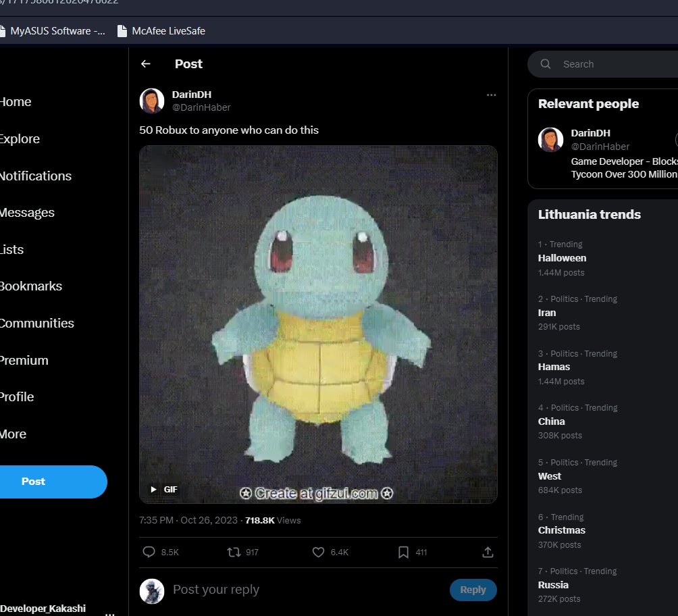
Task: Open Lists in the sidebar
Action: point(12,250)
